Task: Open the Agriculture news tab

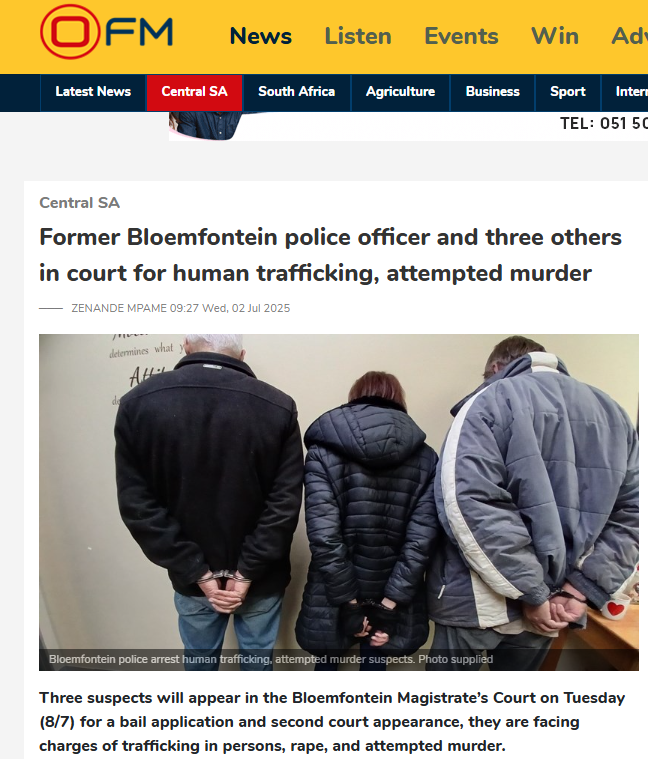Action: 400,92
